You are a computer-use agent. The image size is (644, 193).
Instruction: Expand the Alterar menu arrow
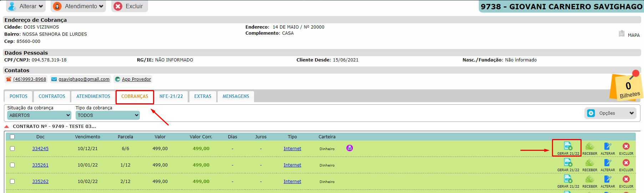(41, 6)
